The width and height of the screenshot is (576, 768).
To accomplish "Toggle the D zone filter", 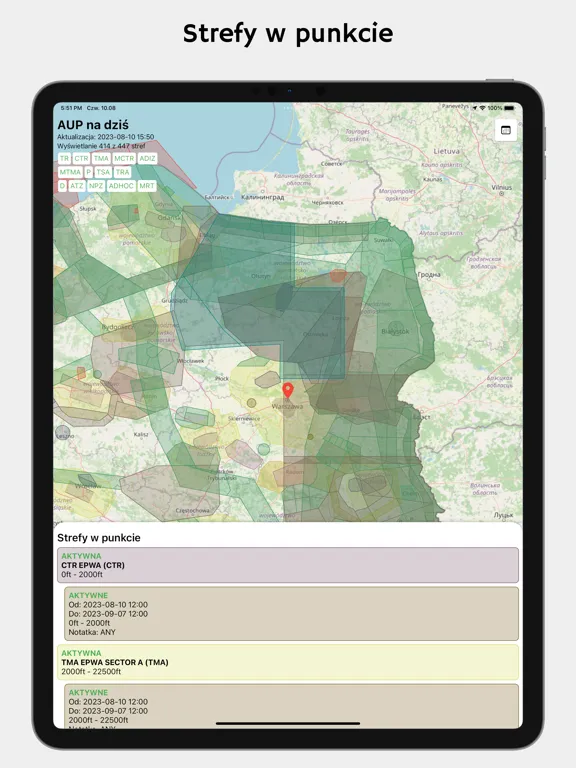I will [62, 186].
